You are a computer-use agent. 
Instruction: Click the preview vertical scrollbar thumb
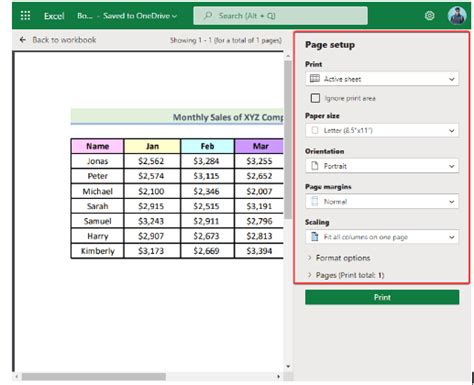click(288, 140)
